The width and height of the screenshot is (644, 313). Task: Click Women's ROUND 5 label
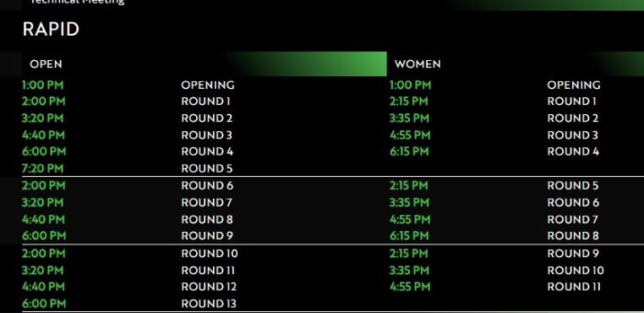pyautogui.click(x=572, y=185)
